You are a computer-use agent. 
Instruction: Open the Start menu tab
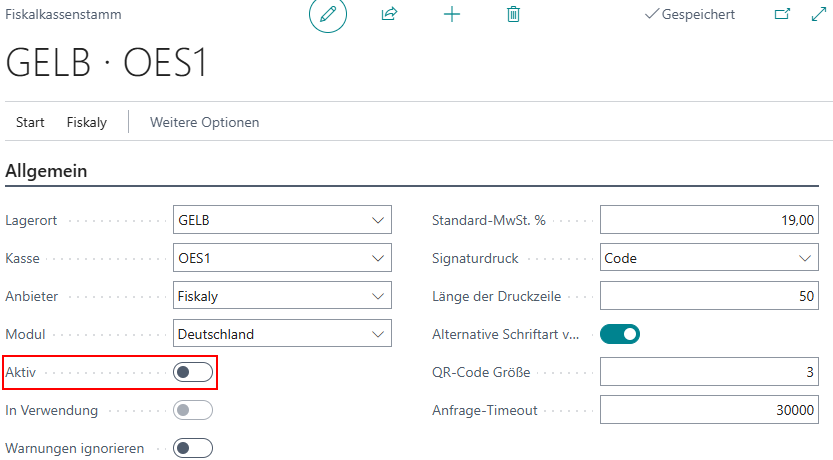30,122
